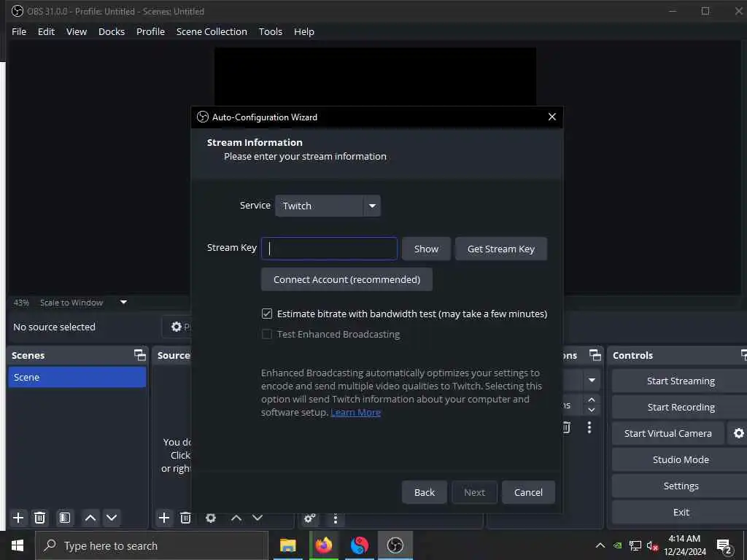Screen dimensions: 747x560
Task: Open the File menu
Action: tap(19, 31)
